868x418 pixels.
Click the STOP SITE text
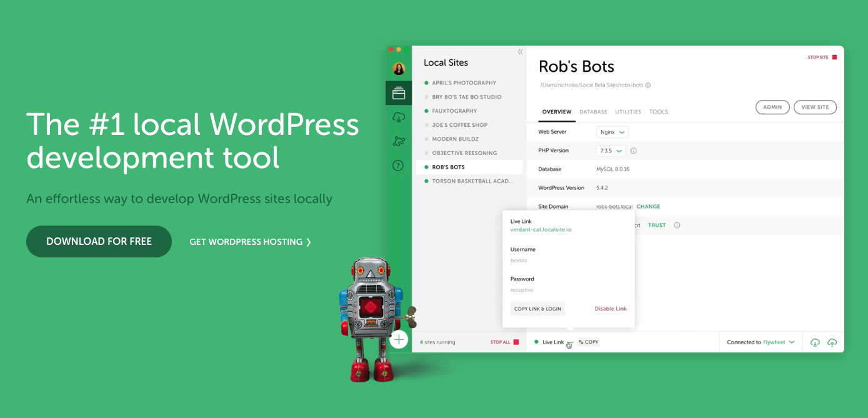[x=818, y=57]
